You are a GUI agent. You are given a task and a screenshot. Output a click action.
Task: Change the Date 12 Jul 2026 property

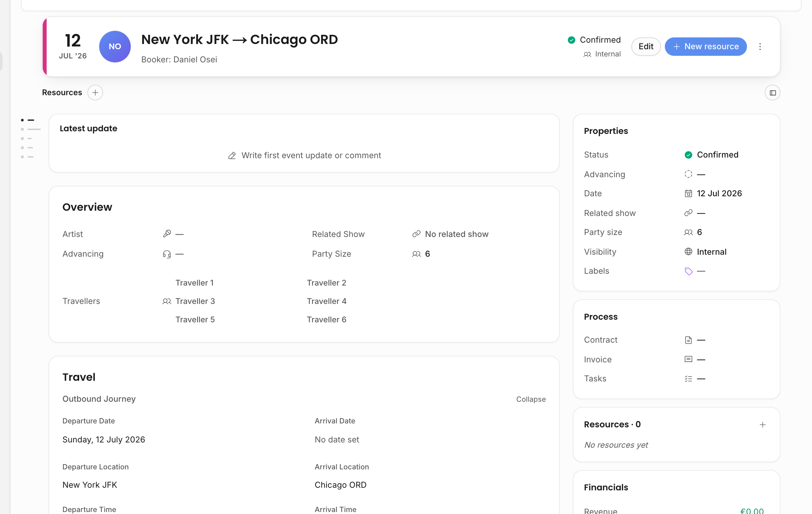click(719, 193)
